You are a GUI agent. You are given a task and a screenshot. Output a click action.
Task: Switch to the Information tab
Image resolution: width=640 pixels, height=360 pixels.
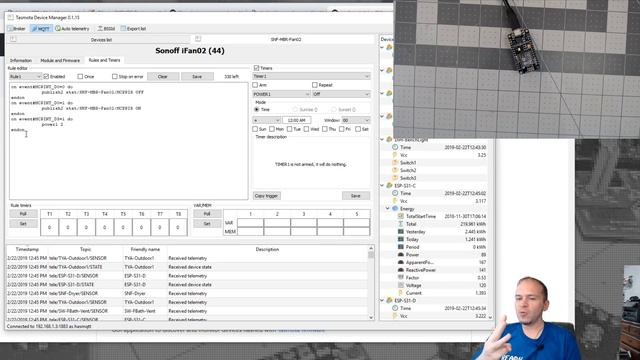tap(21, 60)
